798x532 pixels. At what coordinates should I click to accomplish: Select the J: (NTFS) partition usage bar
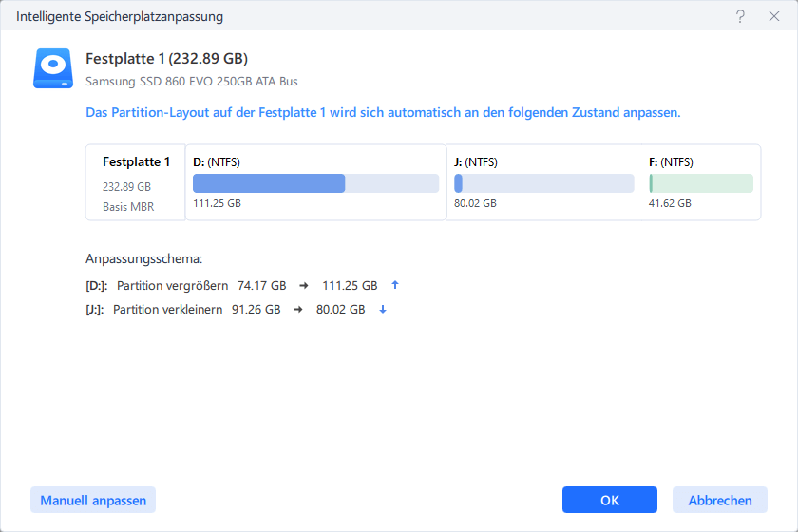click(x=544, y=183)
